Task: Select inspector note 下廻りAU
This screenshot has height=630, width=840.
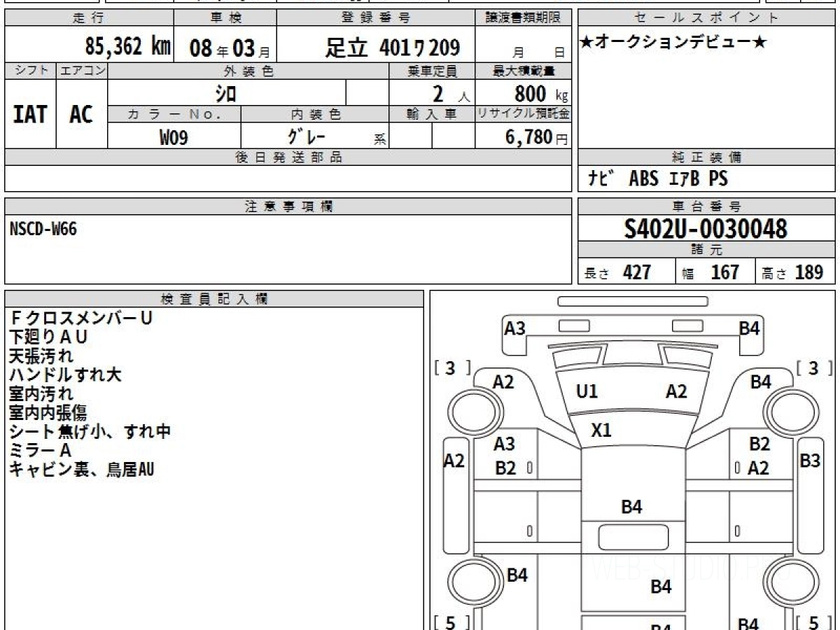Action: click(x=48, y=337)
